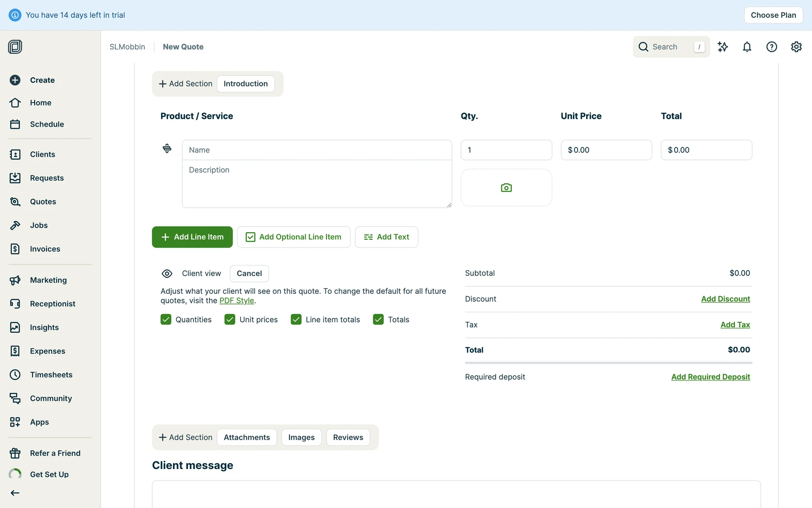Screen dimensions: 812x508
Task: Open the AI sparkle assistant icon
Action: pos(722,47)
